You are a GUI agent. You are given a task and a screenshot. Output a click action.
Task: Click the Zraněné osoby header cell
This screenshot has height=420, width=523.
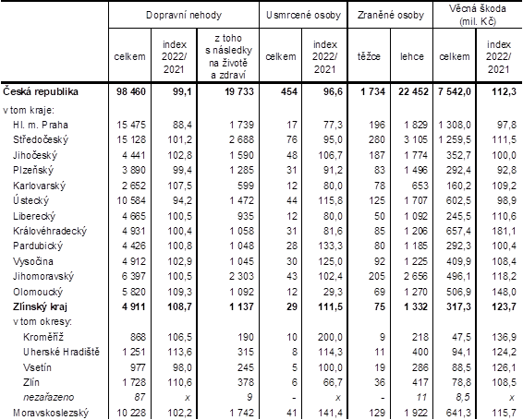pos(391,16)
